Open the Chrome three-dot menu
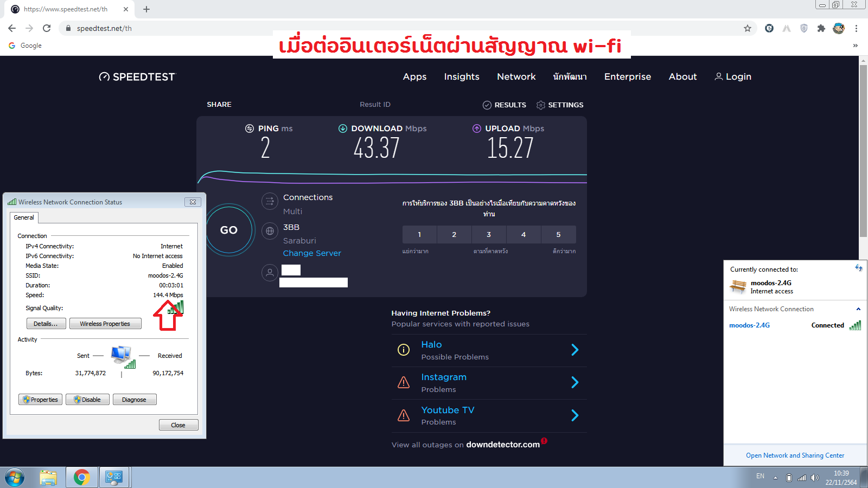This screenshot has height=488, width=868. (856, 28)
